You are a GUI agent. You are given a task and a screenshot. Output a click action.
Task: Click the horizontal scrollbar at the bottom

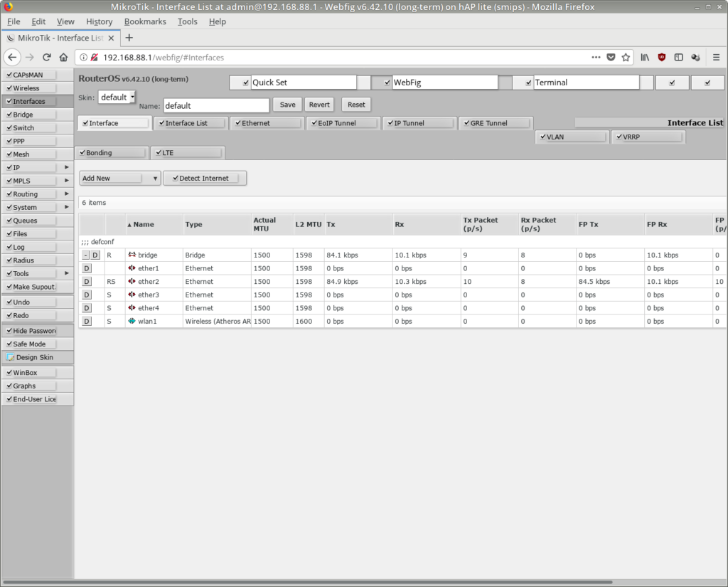point(307,582)
